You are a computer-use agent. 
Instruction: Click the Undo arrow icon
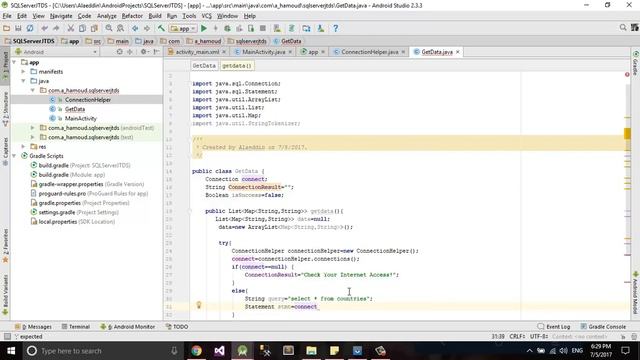coord(44,28)
